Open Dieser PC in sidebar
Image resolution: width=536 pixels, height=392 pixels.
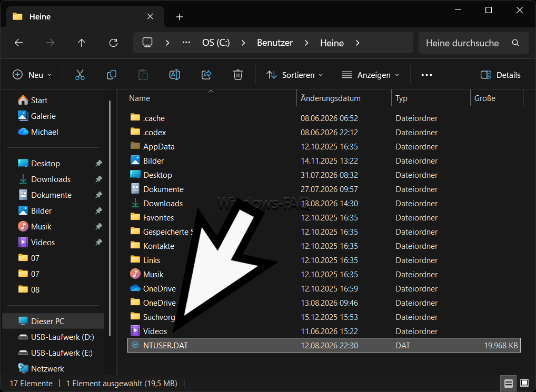click(53, 321)
